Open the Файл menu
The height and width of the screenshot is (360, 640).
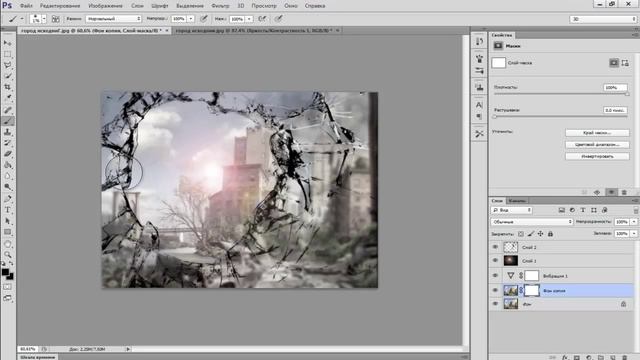pos(26,6)
